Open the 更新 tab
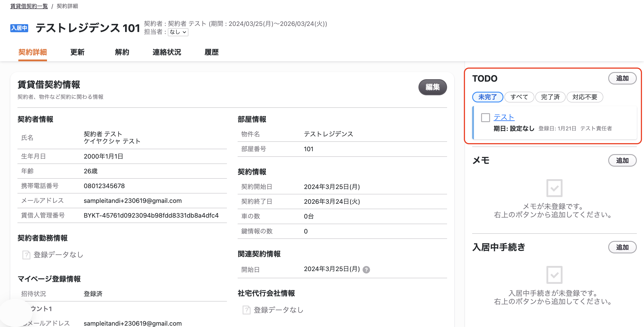The width and height of the screenshot is (644, 327). point(77,52)
